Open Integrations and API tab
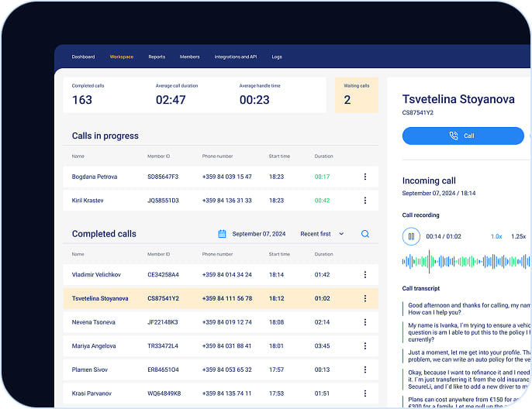532x409 pixels. click(236, 57)
